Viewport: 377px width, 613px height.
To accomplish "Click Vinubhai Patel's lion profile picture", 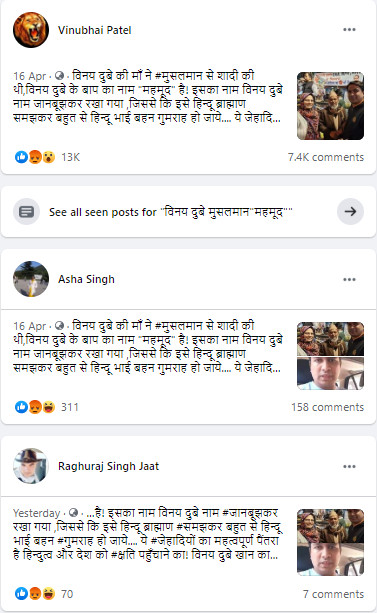I will [31, 30].
